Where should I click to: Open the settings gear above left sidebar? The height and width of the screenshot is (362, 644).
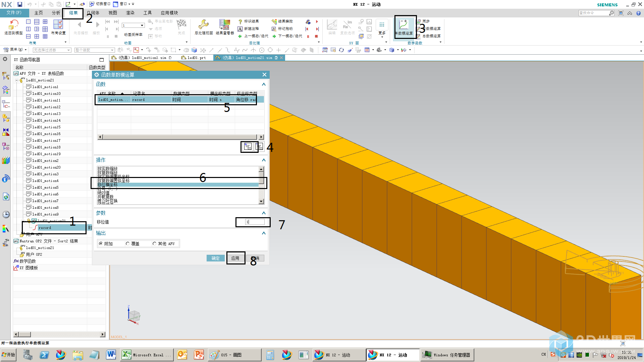[x=5, y=59]
